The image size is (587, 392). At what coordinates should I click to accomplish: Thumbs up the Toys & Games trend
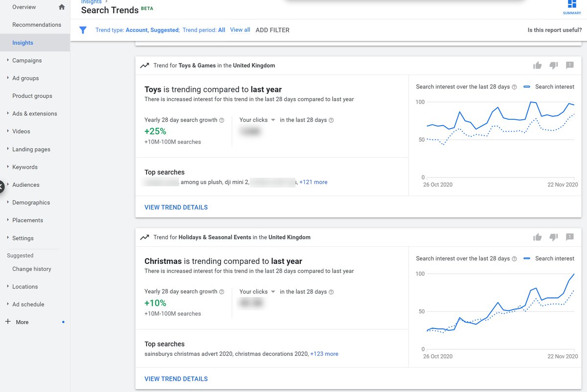coord(538,65)
